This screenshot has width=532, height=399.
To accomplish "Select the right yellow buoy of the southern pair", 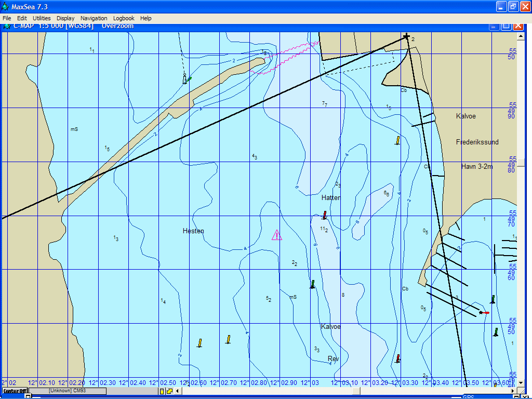I will point(229,339).
